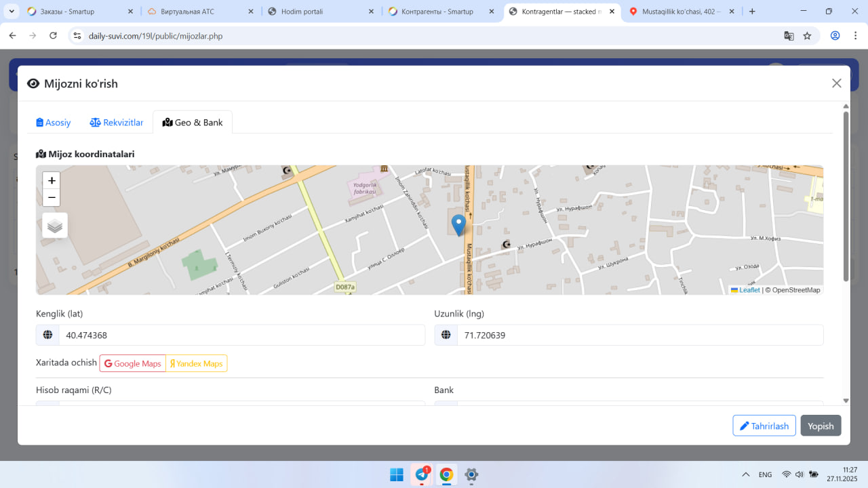
Task: Click the Uzunlik longitude field
Action: pyautogui.click(x=639, y=335)
